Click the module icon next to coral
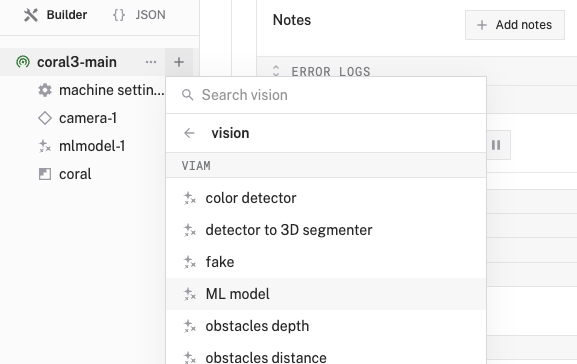The height and width of the screenshot is (364, 577). coord(45,174)
